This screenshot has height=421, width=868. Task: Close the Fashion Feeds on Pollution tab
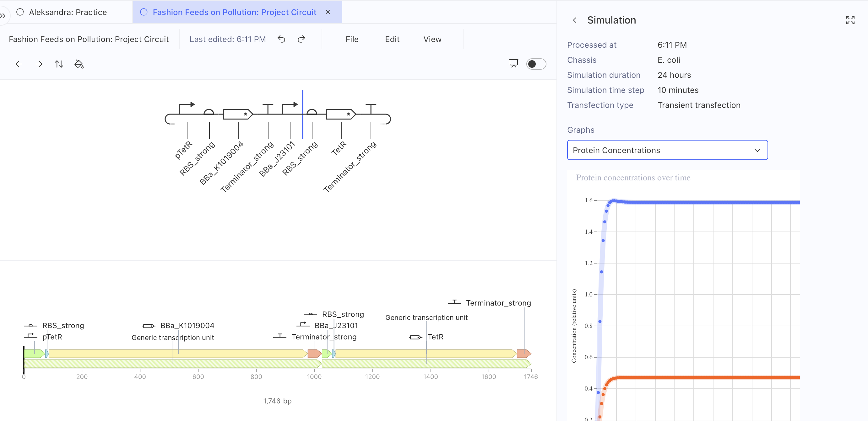click(328, 12)
